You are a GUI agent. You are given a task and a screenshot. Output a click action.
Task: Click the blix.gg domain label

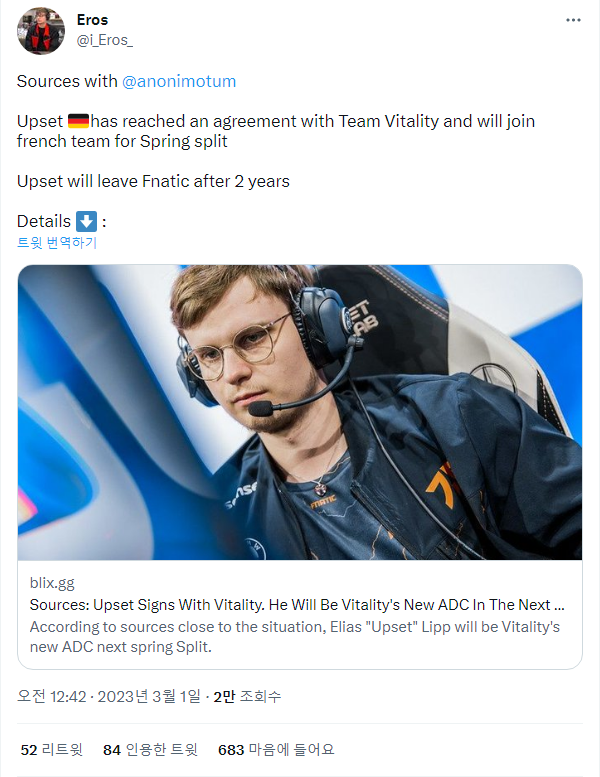pyautogui.click(x=52, y=583)
